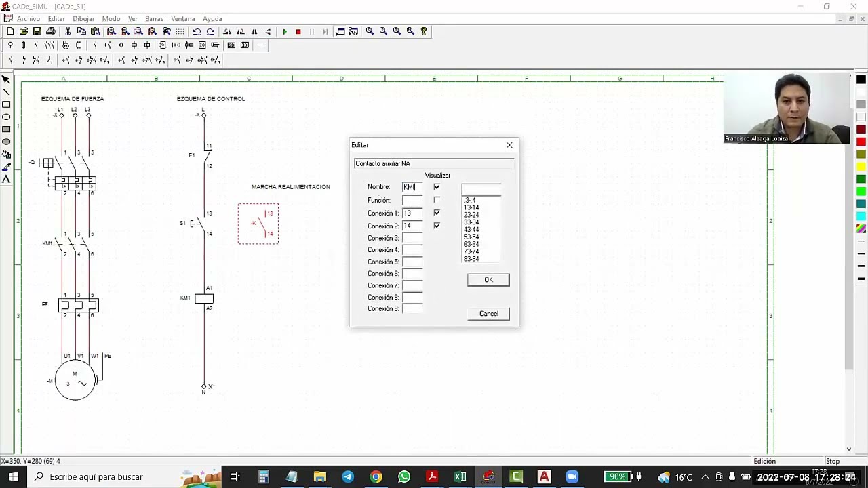
Task: Click the Nombre input field
Action: tap(412, 187)
